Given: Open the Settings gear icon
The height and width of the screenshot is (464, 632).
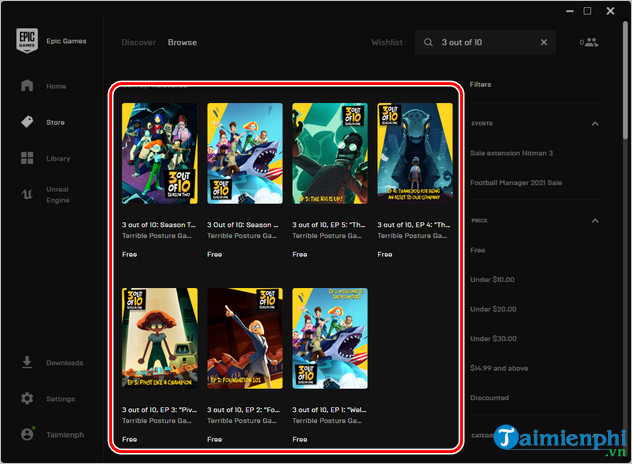Looking at the screenshot, I should (x=27, y=399).
